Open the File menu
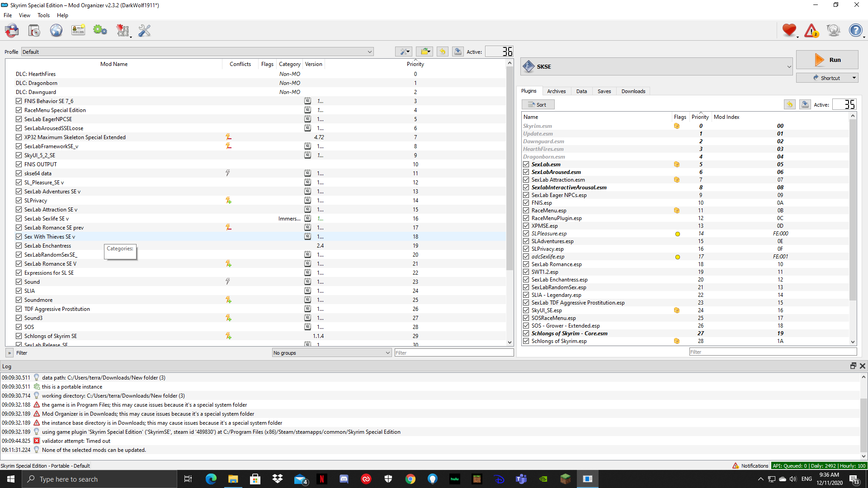The width and height of the screenshot is (868, 488). click(x=8, y=15)
